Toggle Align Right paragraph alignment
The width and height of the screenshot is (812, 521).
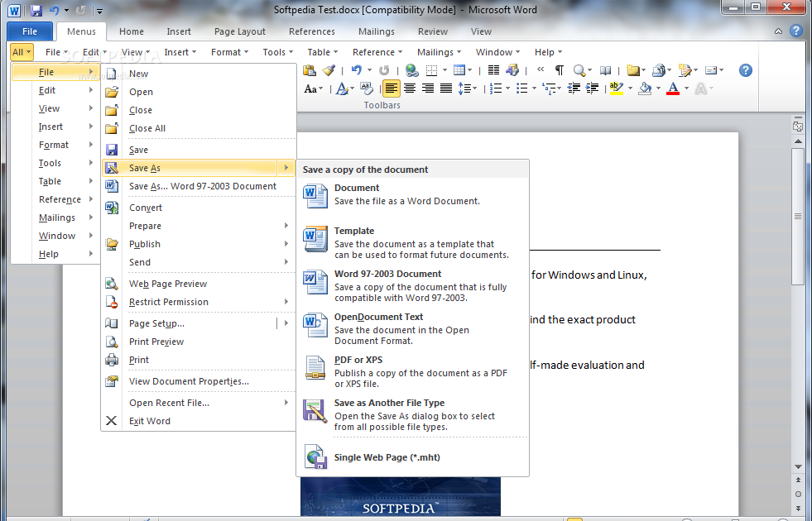428,89
